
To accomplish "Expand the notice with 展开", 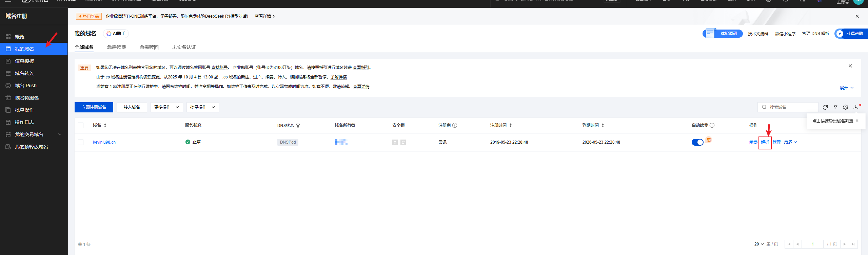I will tap(847, 88).
